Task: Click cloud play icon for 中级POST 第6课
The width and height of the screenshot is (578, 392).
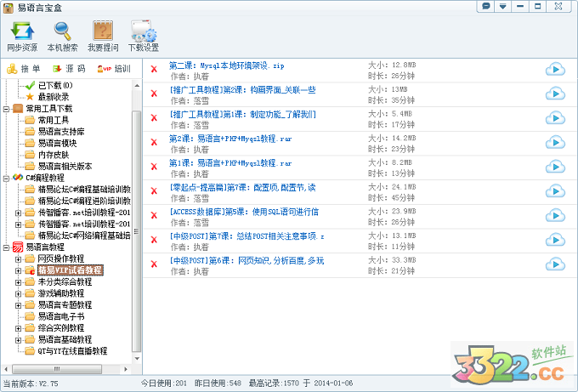Action: [555, 264]
